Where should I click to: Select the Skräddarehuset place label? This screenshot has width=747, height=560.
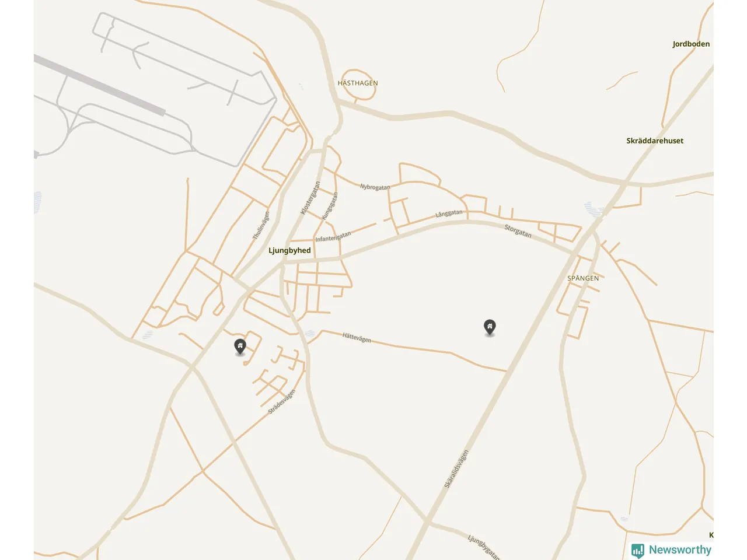pos(655,141)
